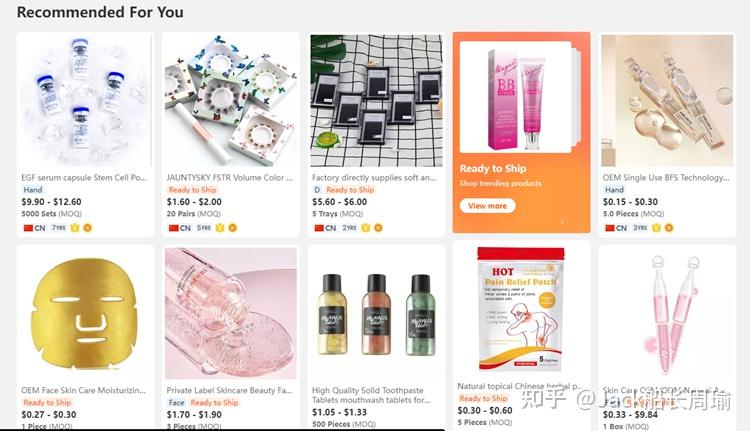Click the 5YRS supplier badge under JAUNTYSKY listing
Viewport: 750px width, 431px height.
204,228
